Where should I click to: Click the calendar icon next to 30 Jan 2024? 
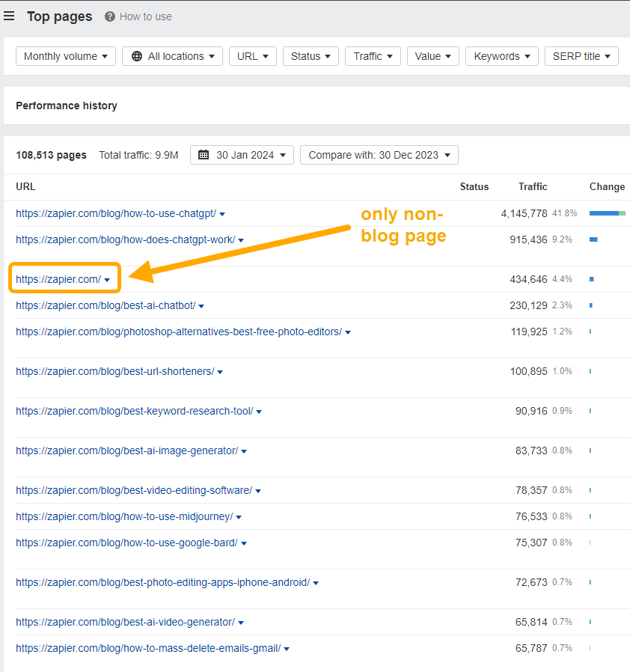coord(204,155)
